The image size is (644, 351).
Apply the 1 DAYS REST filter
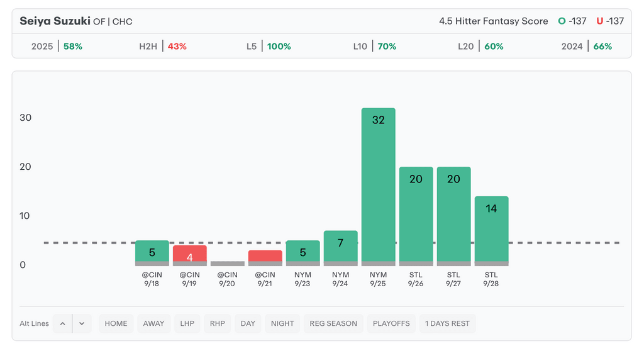click(x=447, y=323)
